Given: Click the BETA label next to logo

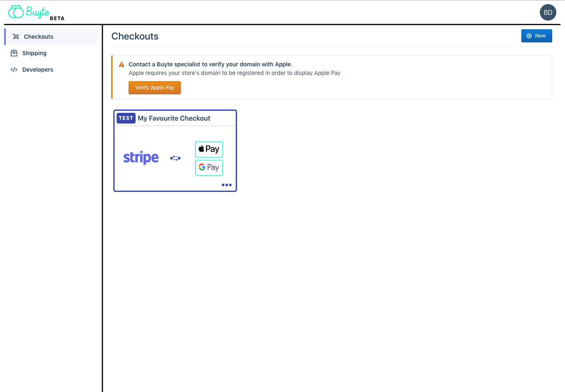Looking at the screenshot, I should (57, 18).
